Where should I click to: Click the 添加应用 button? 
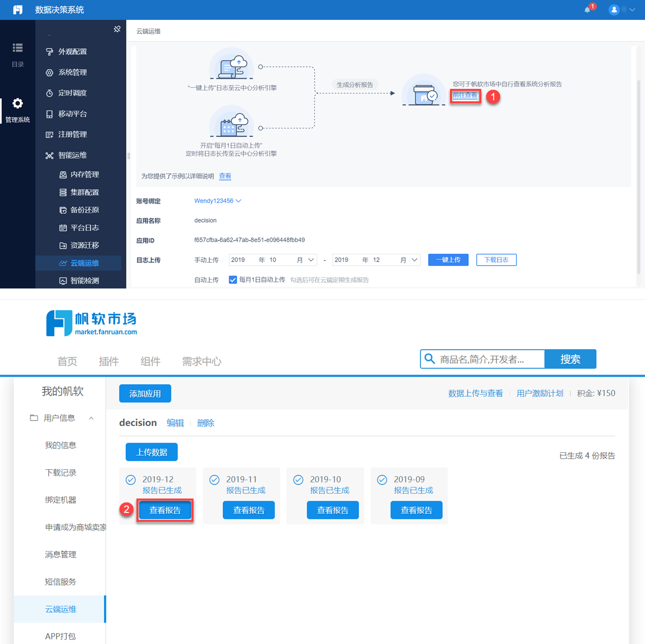click(x=145, y=393)
